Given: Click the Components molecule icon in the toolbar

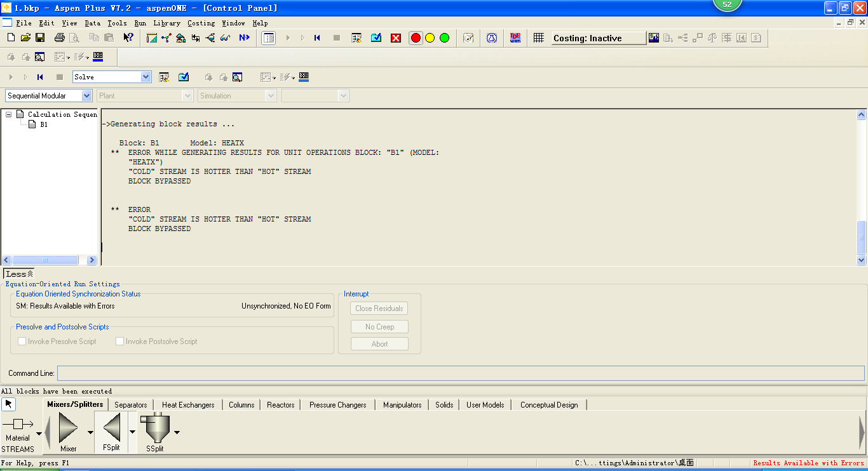Looking at the screenshot, I should click(x=166, y=38).
